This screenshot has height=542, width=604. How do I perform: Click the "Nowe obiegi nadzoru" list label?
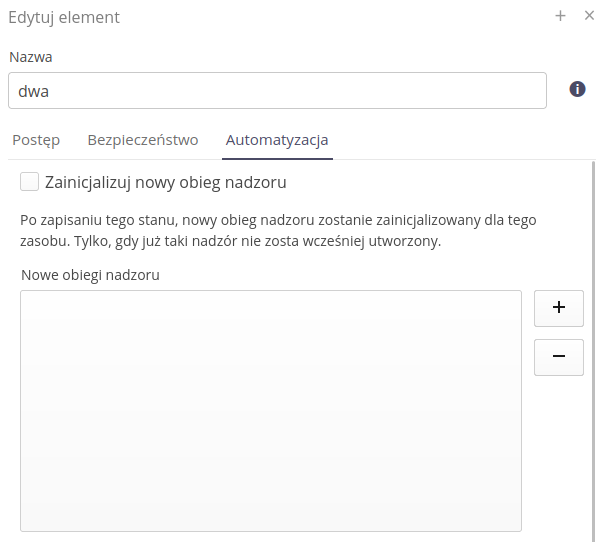coord(90,274)
